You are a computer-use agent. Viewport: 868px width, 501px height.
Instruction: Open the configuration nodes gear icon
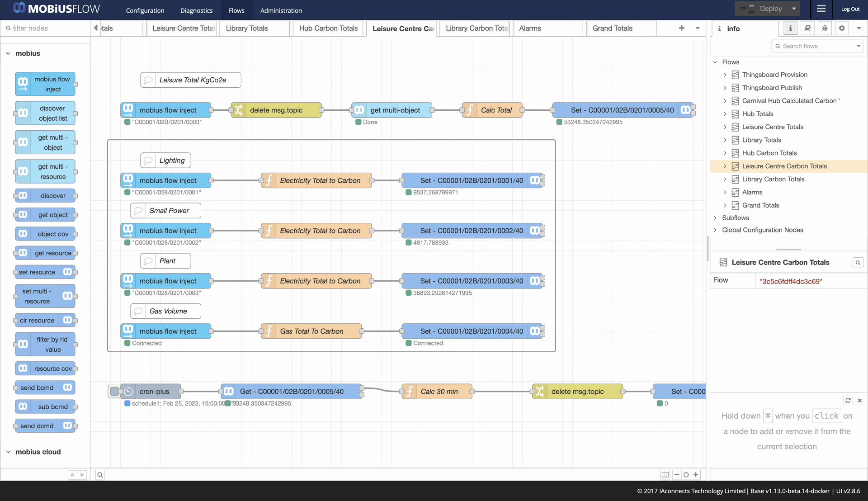click(x=842, y=28)
